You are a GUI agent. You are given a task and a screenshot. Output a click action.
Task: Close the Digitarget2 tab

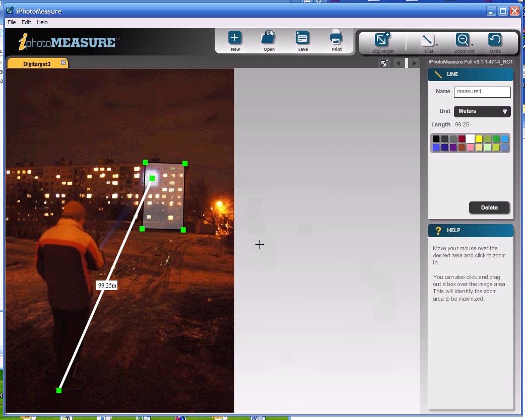(x=63, y=62)
